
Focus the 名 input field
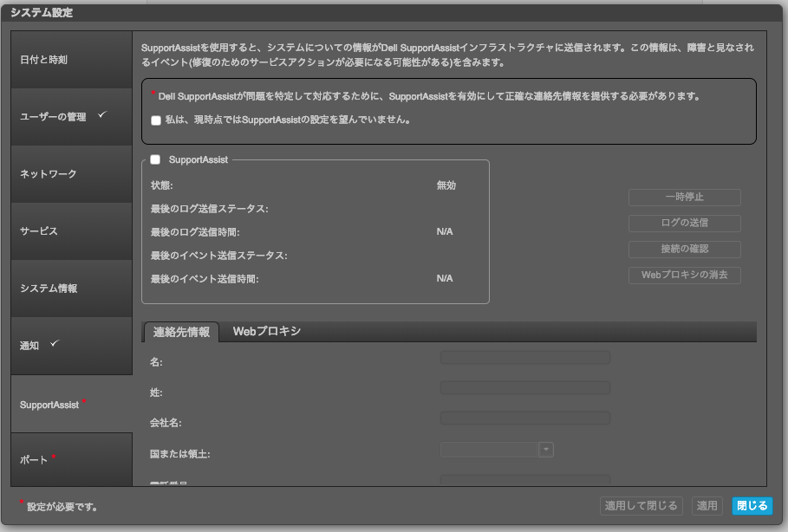525,358
